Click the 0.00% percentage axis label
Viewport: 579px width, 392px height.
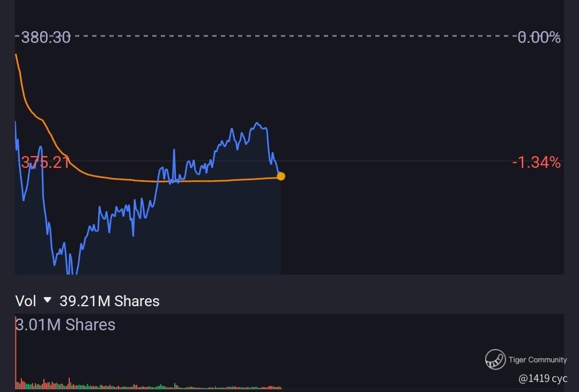[539, 37]
